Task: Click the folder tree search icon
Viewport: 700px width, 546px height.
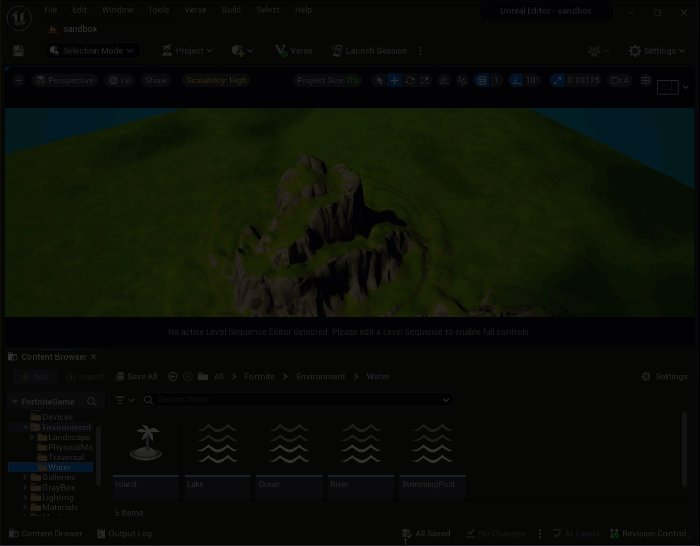Action: [x=92, y=402]
